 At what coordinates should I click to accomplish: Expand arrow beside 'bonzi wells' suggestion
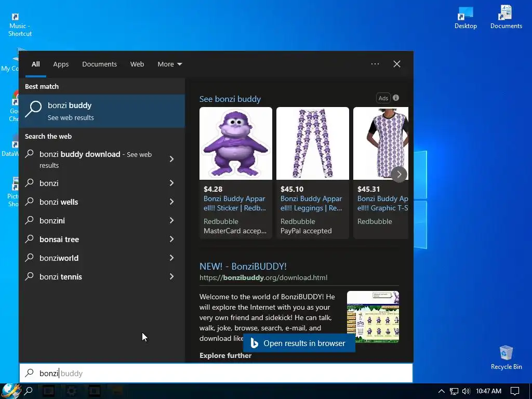click(171, 202)
